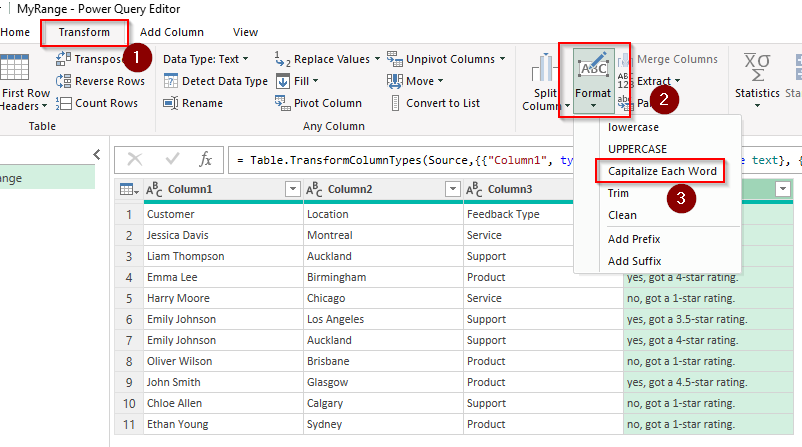Open the Add Column tab

(172, 32)
